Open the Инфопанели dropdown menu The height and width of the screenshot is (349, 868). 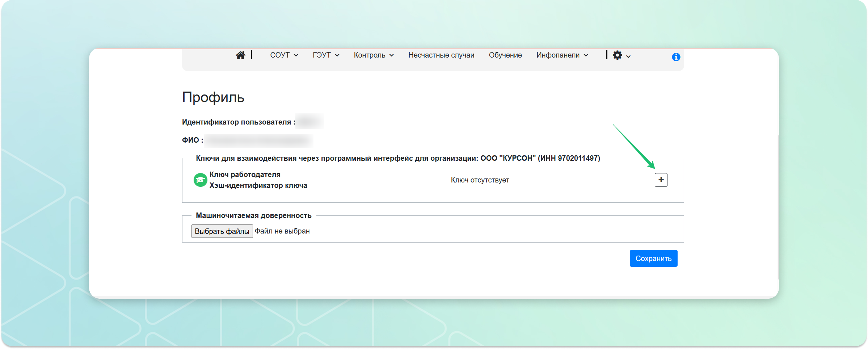(x=562, y=55)
